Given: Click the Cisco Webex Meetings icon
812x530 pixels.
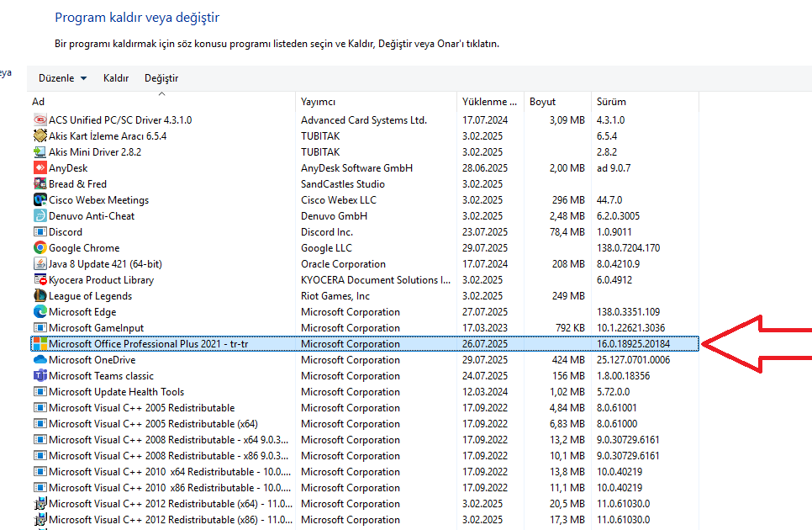Looking at the screenshot, I should [x=40, y=200].
